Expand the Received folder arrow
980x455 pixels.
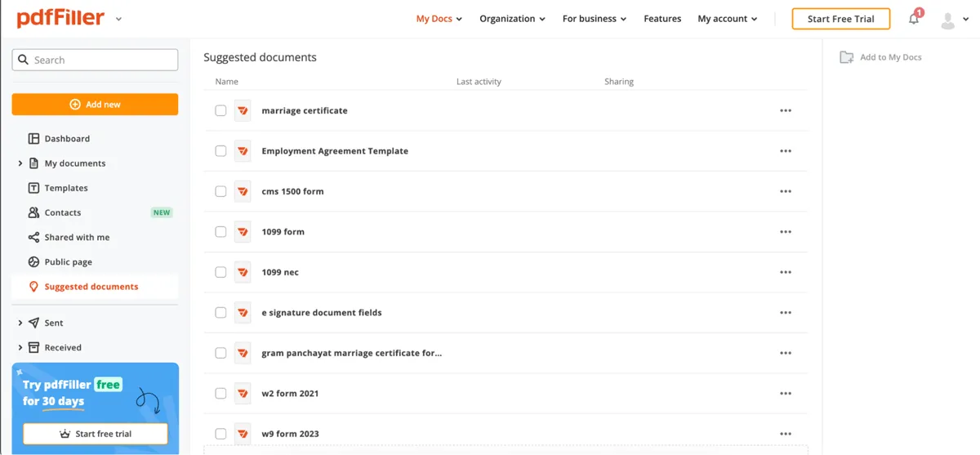(x=20, y=347)
